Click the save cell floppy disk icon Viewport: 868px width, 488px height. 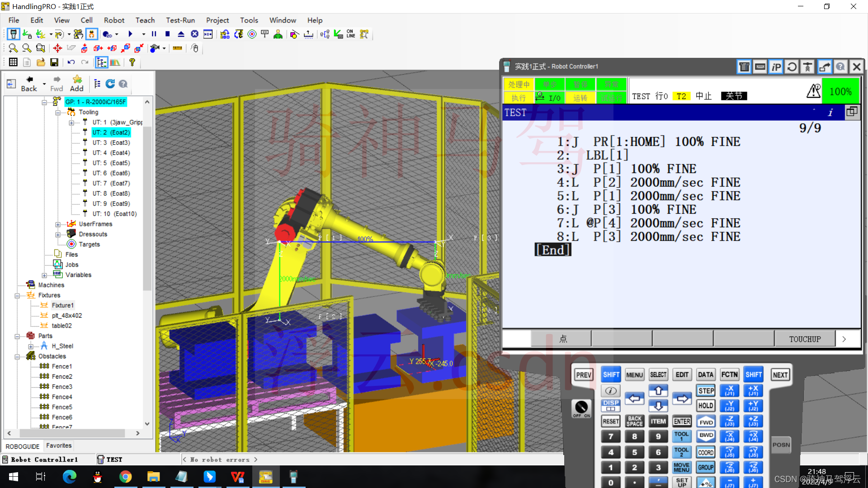[x=54, y=62]
